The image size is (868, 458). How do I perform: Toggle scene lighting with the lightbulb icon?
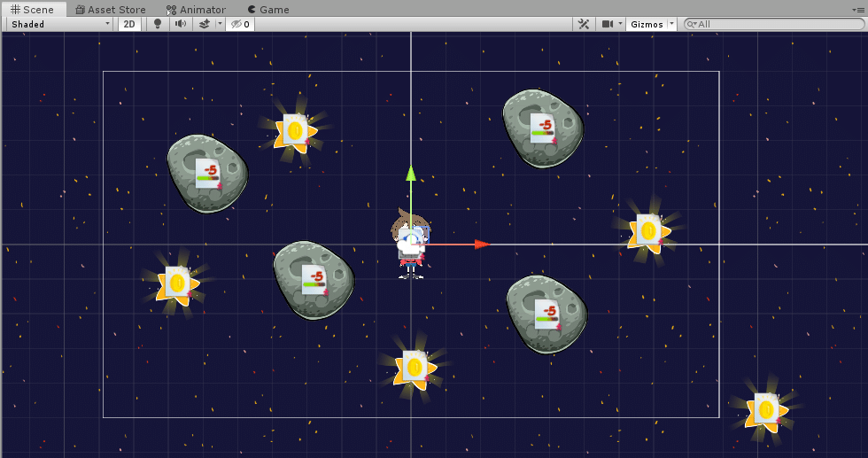[x=158, y=24]
